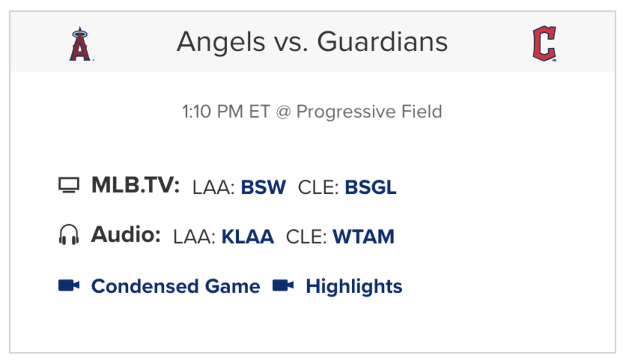This screenshot has width=629, height=364.
Task: Select the KLAA radio feed for LAA
Action: click(248, 237)
